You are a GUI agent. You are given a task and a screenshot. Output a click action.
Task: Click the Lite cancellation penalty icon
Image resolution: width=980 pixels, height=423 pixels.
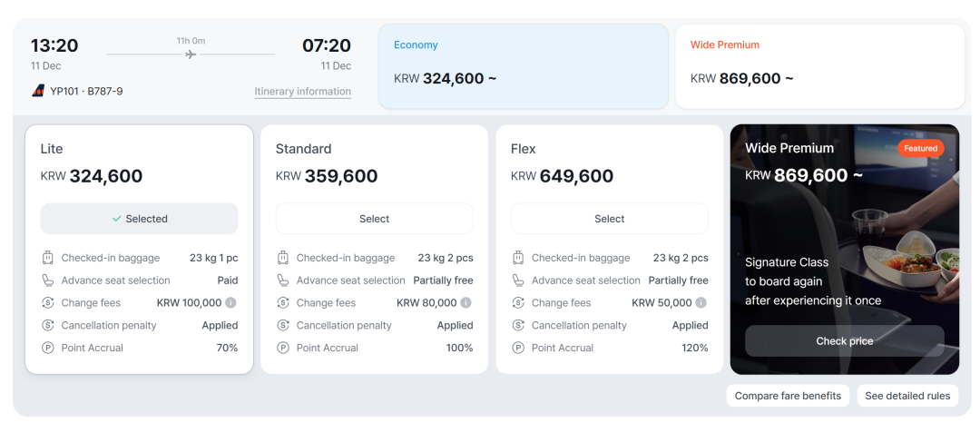48,325
